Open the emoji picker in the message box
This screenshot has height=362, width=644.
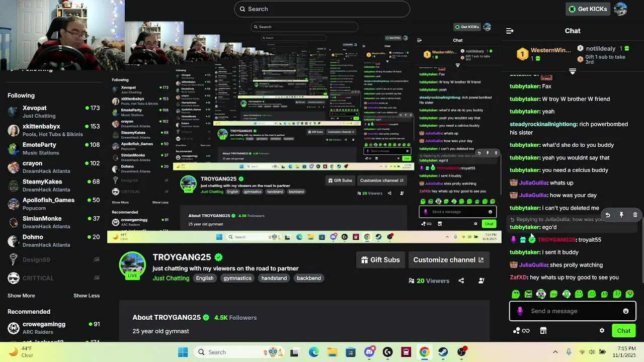[626, 311]
